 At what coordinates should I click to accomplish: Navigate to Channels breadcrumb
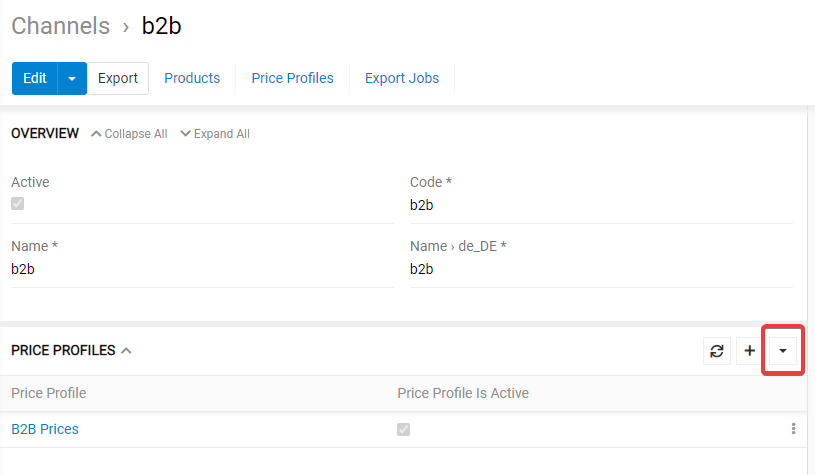(x=60, y=26)
